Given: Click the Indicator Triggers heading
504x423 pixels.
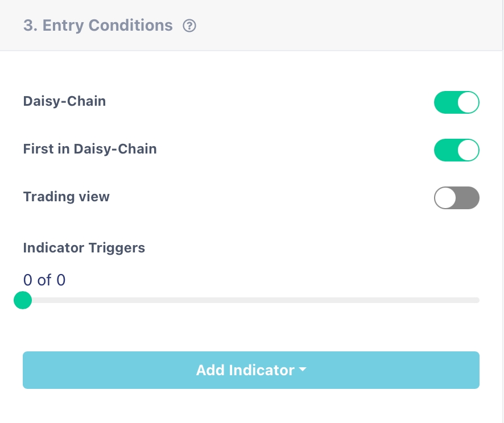Looking at the screenshot, I should point(84,248).
